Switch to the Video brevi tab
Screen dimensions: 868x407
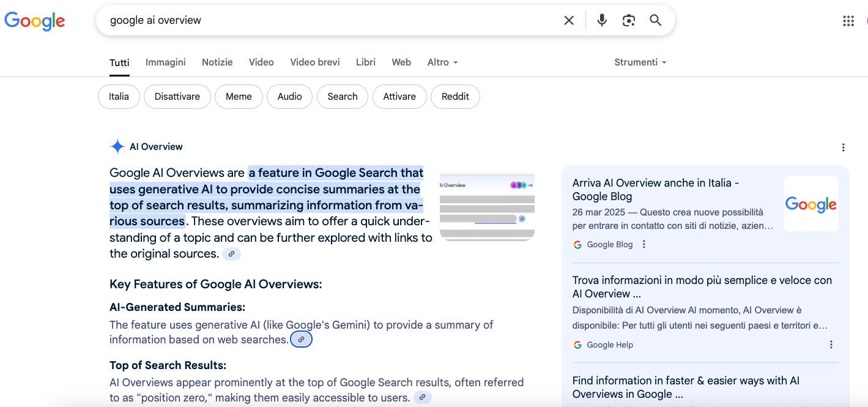pyautogui.click(x=315, y=62)
